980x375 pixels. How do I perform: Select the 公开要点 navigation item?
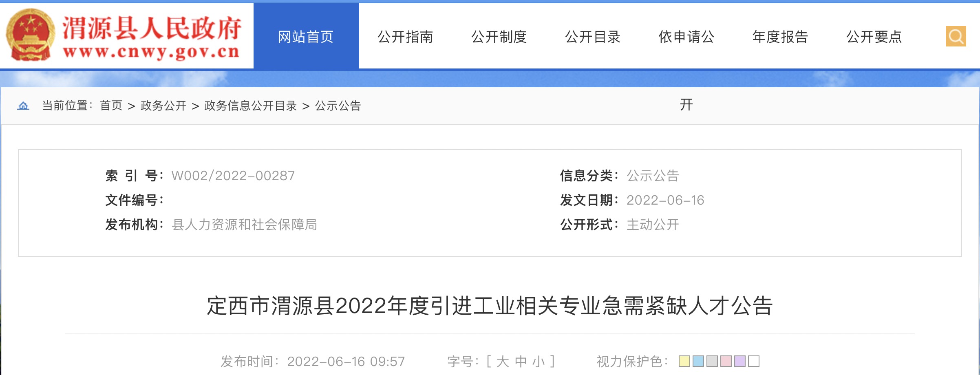874,37
